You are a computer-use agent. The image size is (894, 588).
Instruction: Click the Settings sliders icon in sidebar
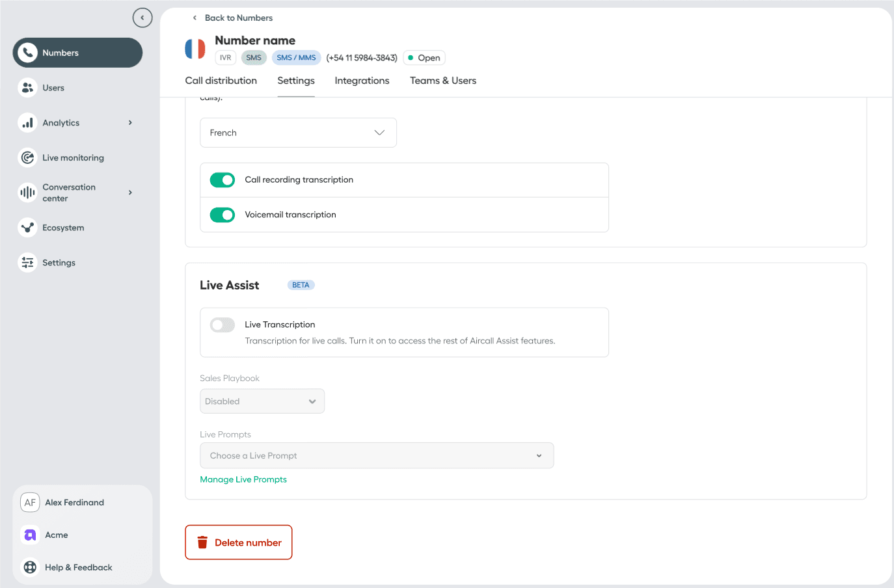[x=27, y=263]
